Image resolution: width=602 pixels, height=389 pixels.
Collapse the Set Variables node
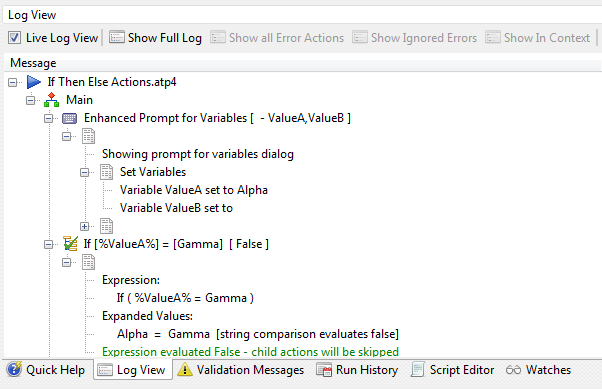(x=84, y=172)
